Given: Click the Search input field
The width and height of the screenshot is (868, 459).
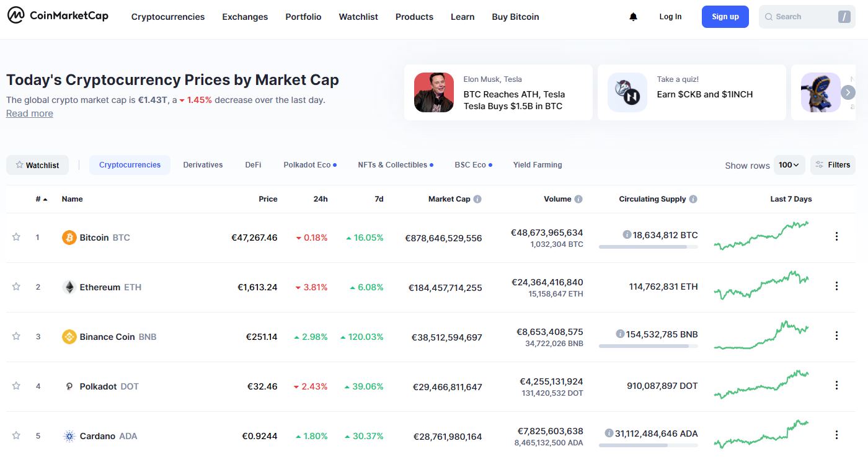Looking at the screenshot, I should coord(807,17).
